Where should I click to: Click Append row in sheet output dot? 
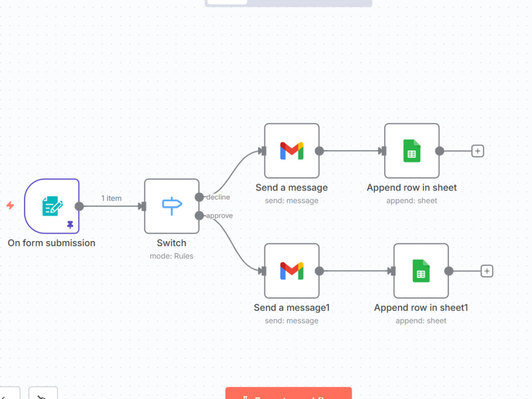coord(439,151)
